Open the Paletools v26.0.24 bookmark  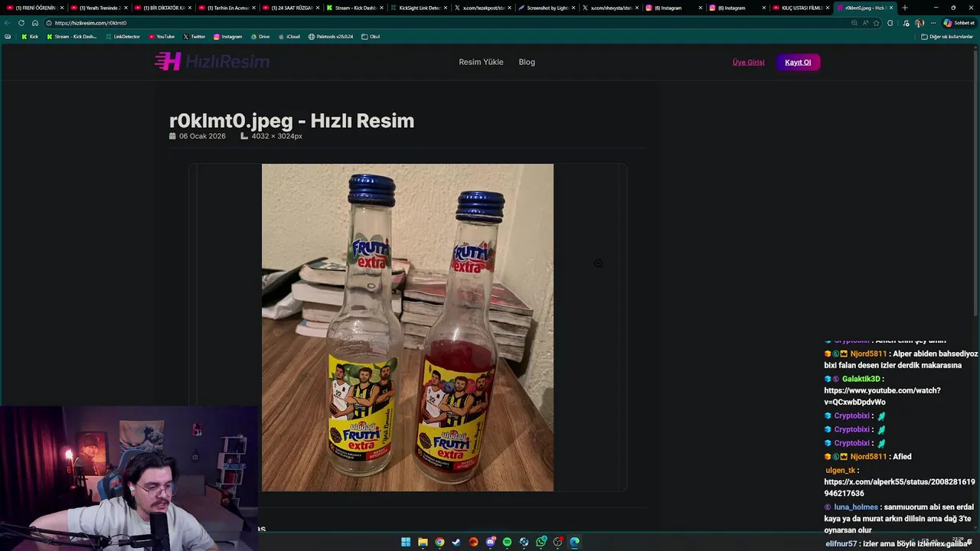(331, 37)
